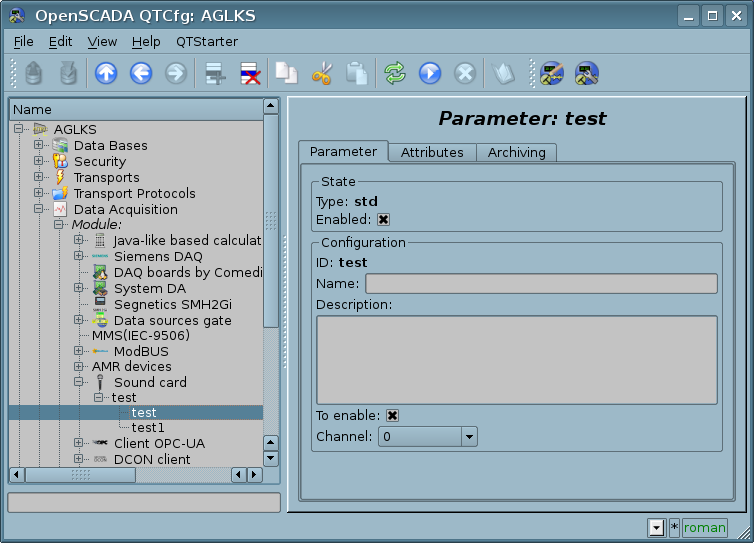Open the QTStarter menu
This screenshot has height=543, width=754.
[x=206, y=42]
